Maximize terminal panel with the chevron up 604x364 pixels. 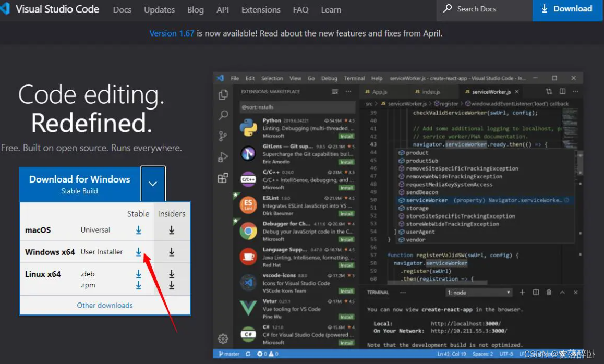coord(562,293)
